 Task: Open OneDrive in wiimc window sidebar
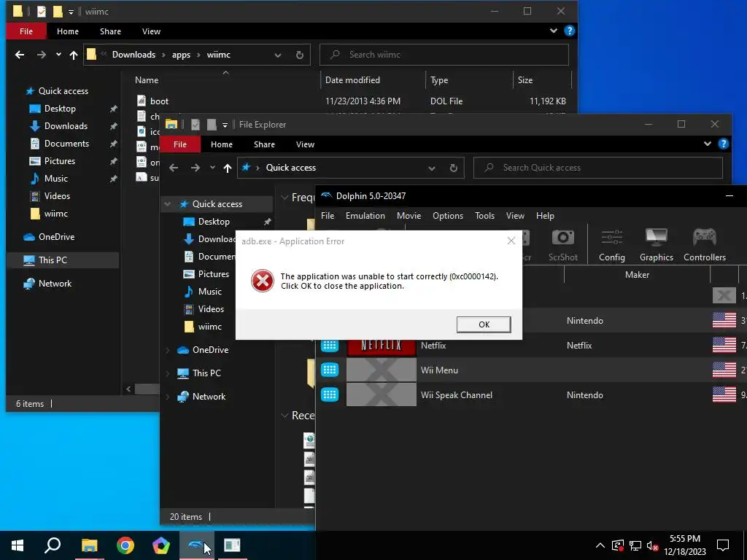[56, 237]
